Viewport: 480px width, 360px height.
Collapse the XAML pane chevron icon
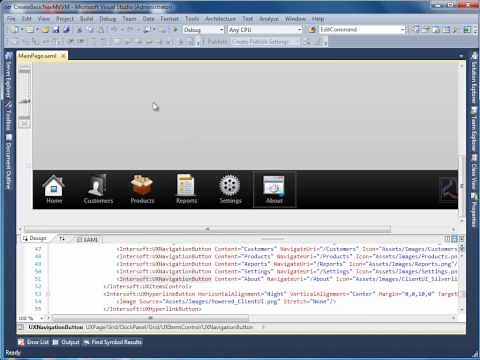461,239
